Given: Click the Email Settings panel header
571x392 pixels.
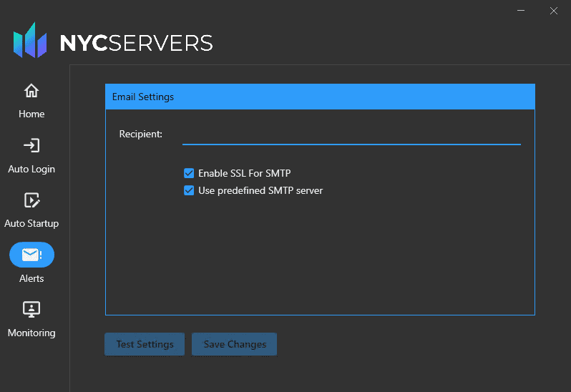Looking at the screenshot, I should click(320, 97).
